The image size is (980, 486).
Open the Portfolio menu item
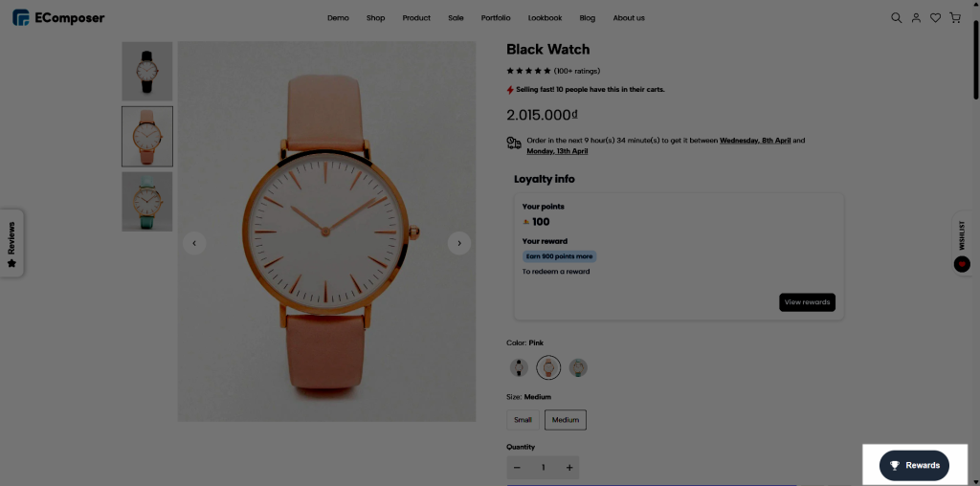click(x=496, y=18)
